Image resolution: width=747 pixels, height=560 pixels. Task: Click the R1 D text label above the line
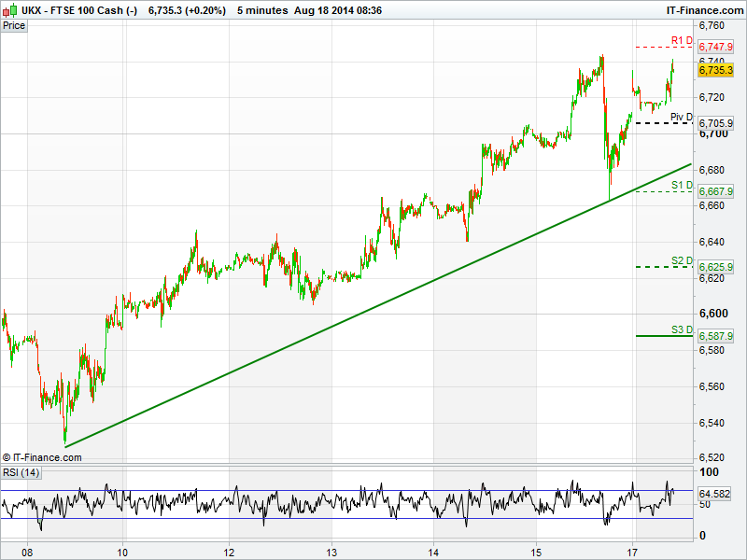coord(682,40)
